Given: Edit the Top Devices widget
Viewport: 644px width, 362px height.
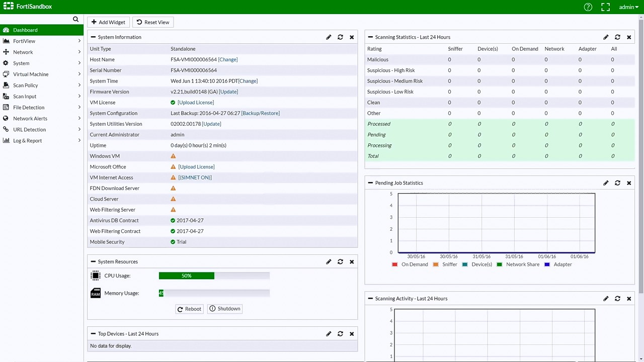Looking at the screenshot, I should [x=329, y=334].
